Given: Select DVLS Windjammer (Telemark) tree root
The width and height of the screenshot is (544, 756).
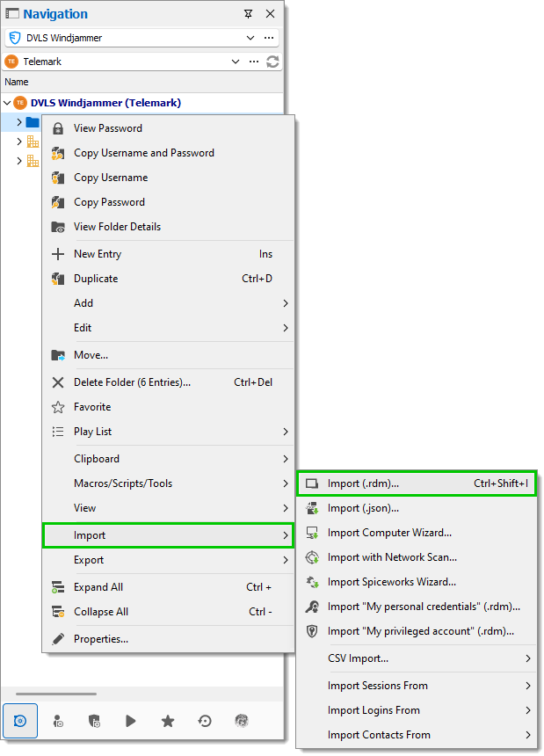Looking at the screenshot, I should coord(106,103).
